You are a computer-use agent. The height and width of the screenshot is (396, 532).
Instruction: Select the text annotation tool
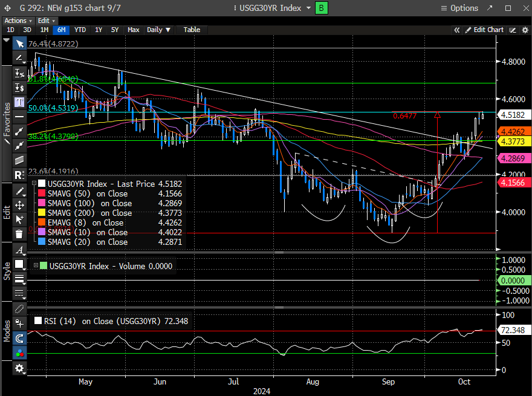click(19, 102)
